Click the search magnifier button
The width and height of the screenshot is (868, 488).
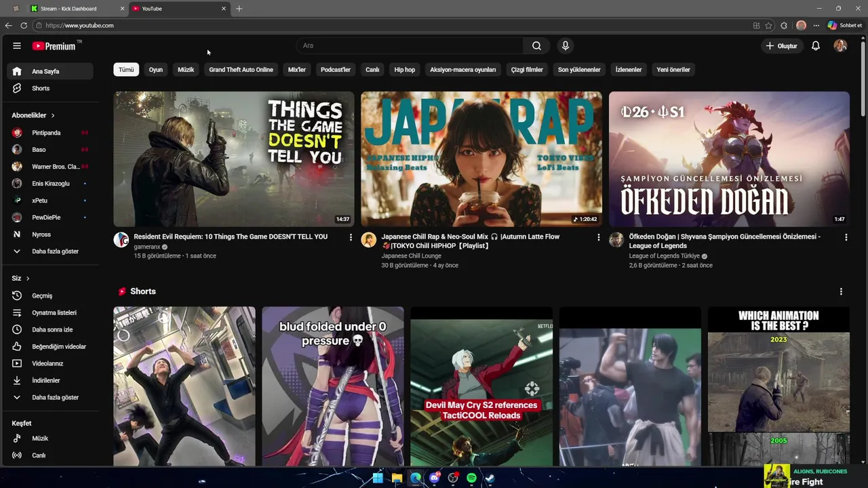coord(536,45)
